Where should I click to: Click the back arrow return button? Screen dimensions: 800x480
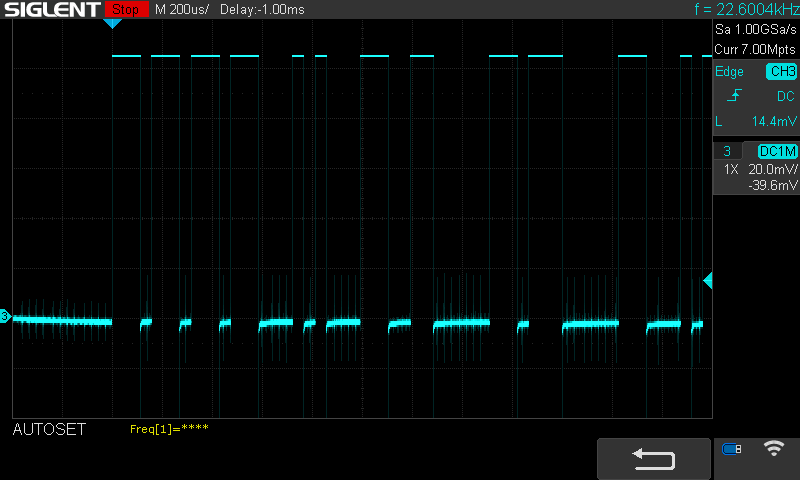pyautogui.click(x=654, y=459)
